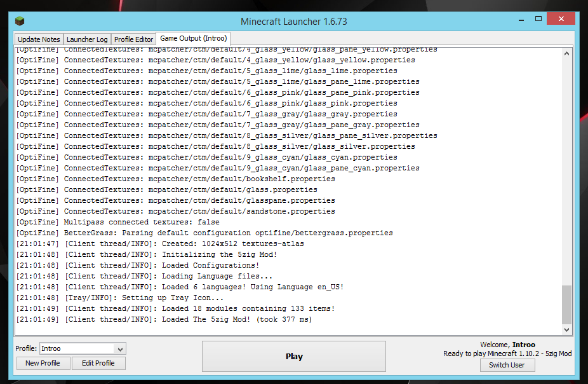This screenshot has width=588, height=384.
Task: Open the Update Notes tab
Action: point(39,39)
